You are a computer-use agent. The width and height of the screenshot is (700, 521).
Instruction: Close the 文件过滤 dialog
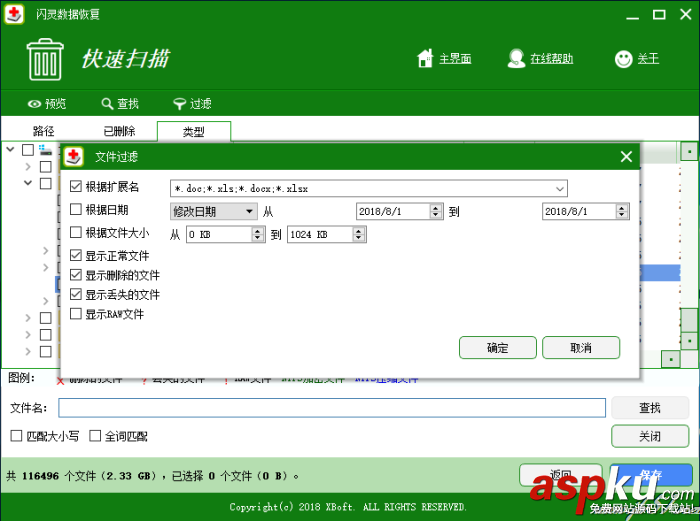[626, 157]
